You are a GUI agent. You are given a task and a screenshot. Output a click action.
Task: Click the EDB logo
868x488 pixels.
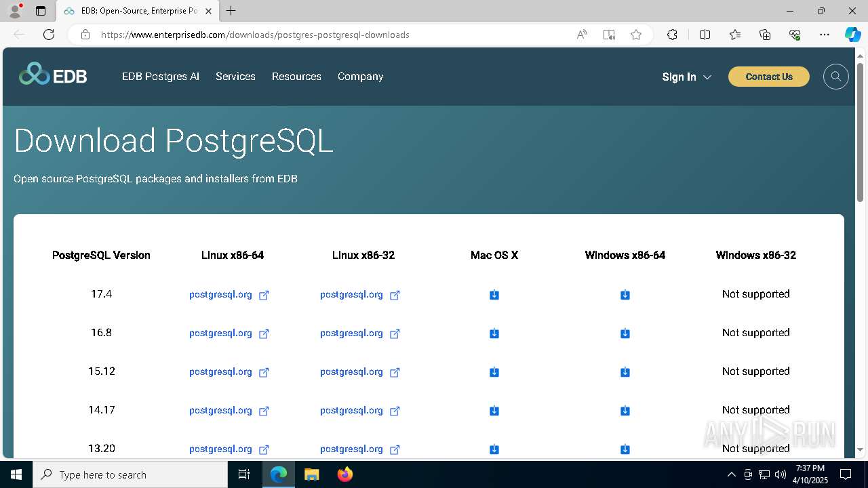click(53, 74)
